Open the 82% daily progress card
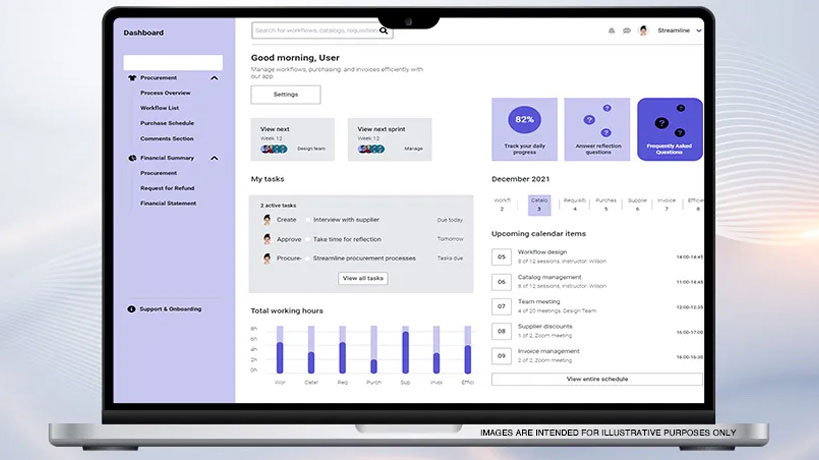 (524, 129)
